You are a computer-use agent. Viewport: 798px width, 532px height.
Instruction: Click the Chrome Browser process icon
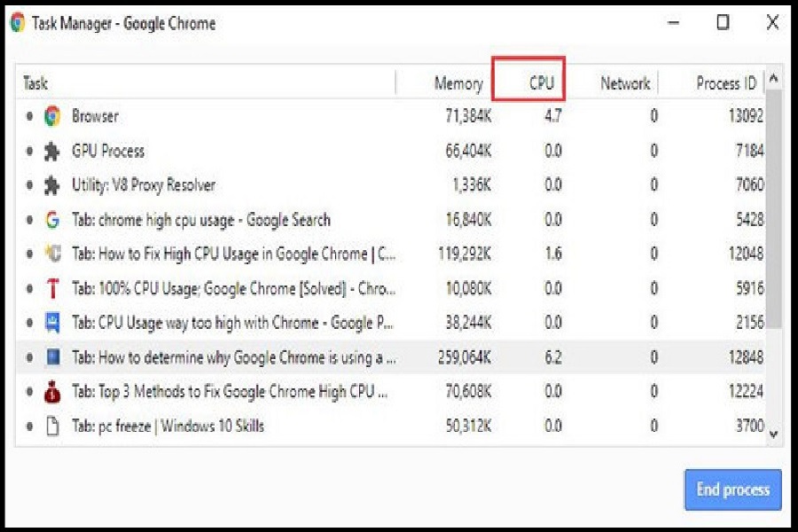[x=52, y=116]
